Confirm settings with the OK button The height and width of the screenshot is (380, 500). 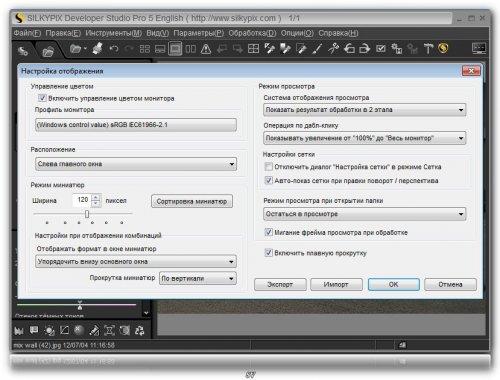tap(393, 284)
